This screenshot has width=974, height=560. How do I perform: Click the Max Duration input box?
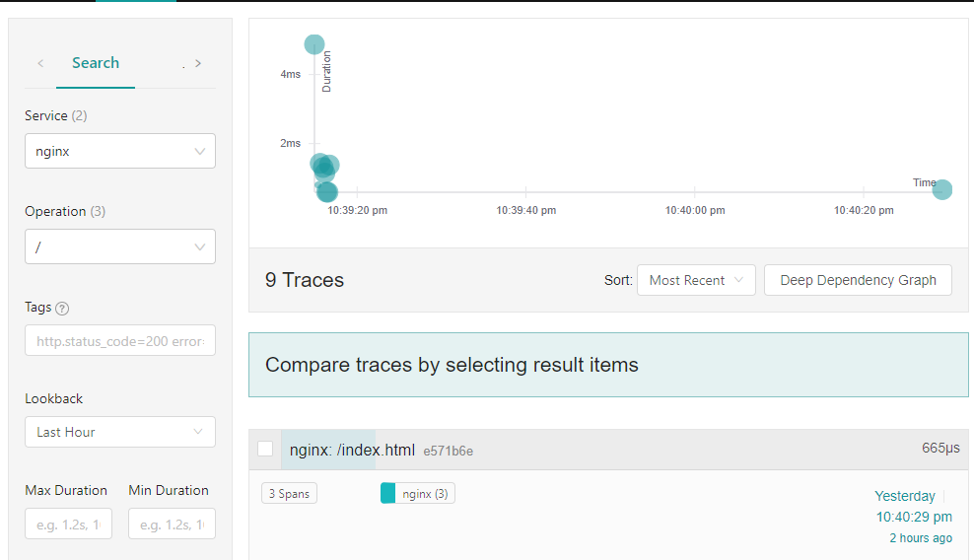68,525
